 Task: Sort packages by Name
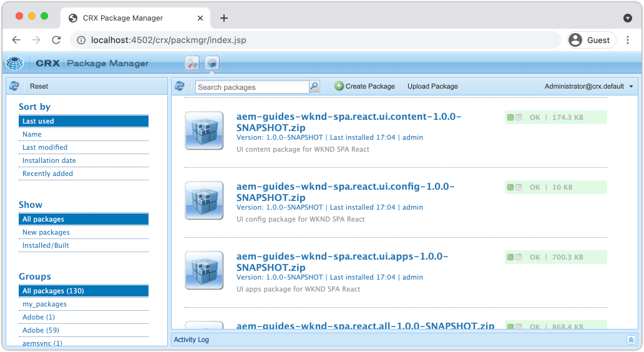click(x=84, y=134)
